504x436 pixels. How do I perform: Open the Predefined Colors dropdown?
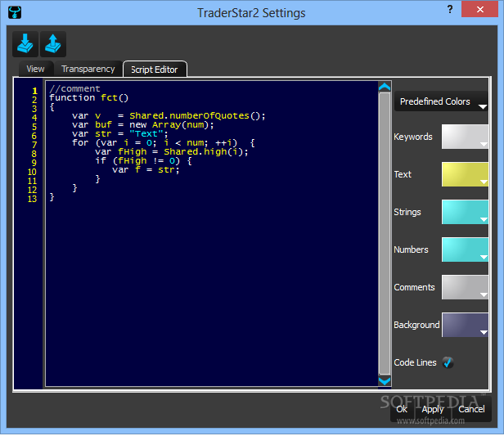pos(441,101)
